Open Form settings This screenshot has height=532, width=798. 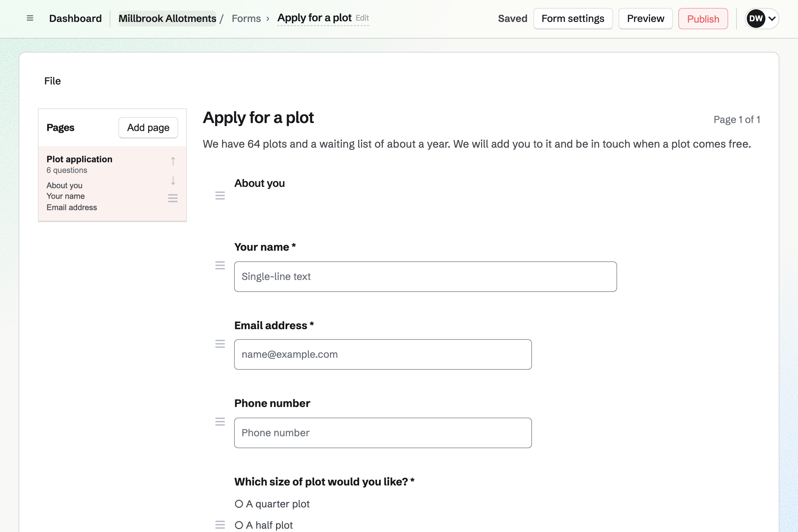click(x=573, y=19)
